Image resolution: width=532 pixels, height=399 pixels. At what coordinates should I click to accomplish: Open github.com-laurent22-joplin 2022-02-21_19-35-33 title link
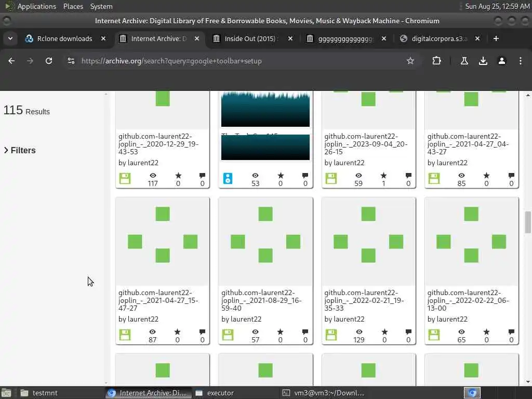point(364,300)
